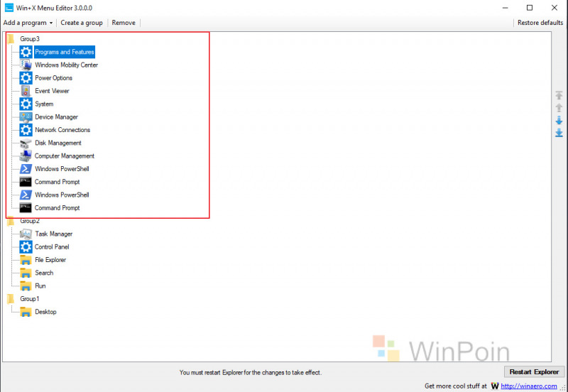Select the File Explorer folder icon

tap(26, 260)
